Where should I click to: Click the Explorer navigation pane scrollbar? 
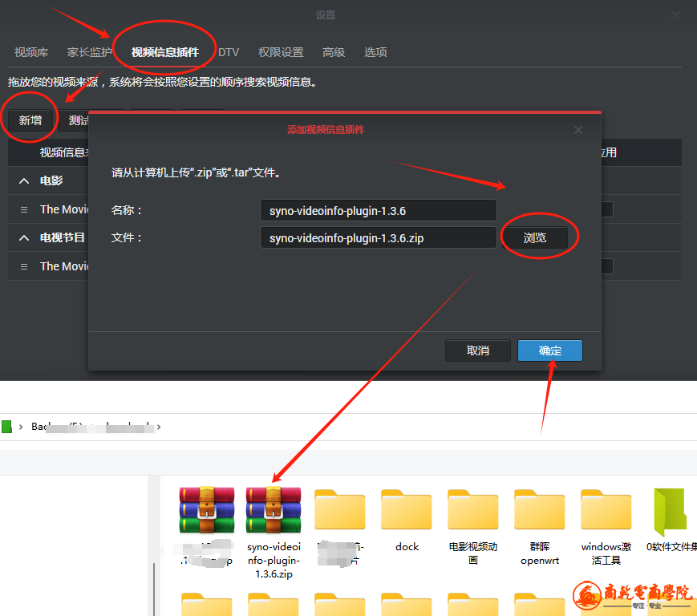tap(154, 589)
